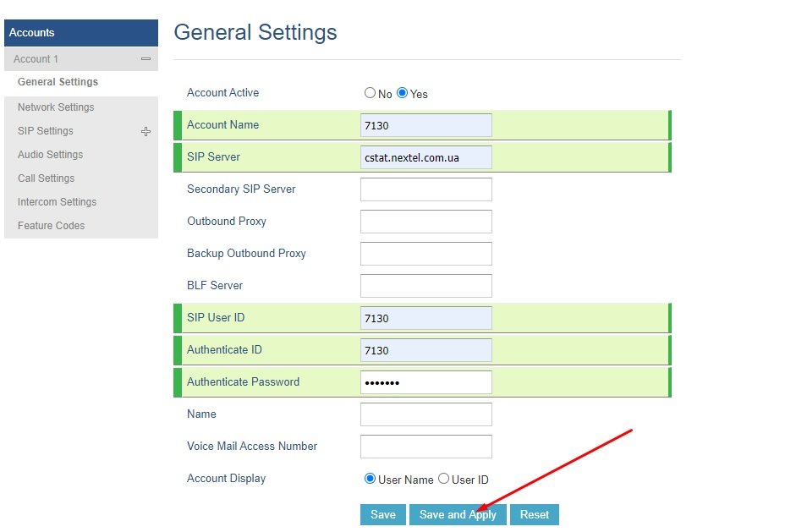Click the Account Name input field
Screen dimensions: 785x532
pyautogui.click(x=425, y=125)
